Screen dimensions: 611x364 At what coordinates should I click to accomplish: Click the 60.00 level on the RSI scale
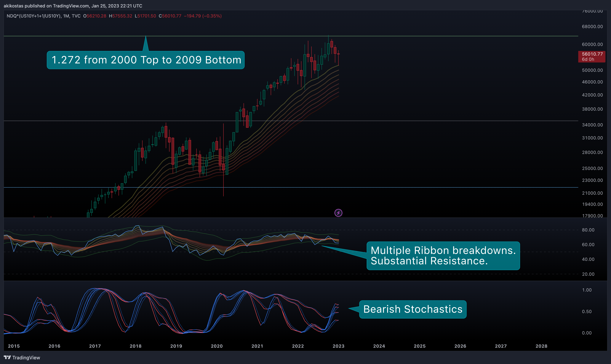[588, 244]
